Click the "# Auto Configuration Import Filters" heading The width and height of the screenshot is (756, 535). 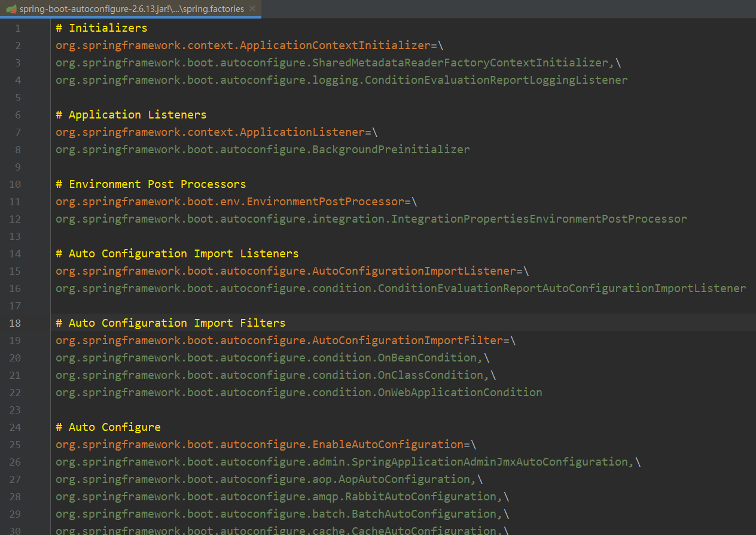[170, 323]
